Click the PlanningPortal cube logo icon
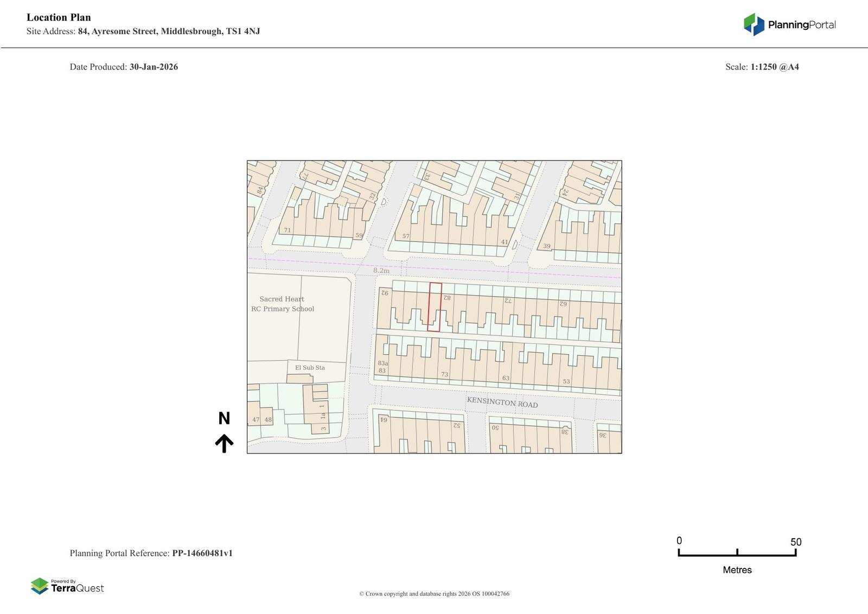 point(754,24)
